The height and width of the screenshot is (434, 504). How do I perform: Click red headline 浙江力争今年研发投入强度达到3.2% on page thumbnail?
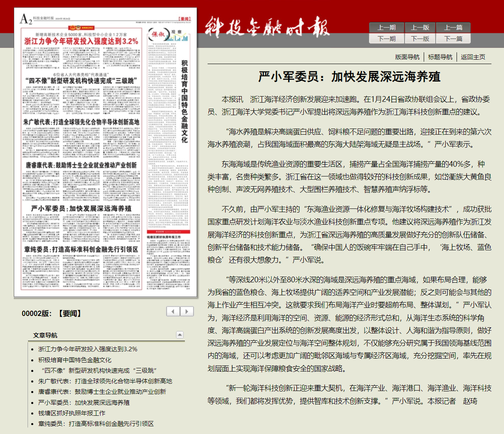pos(81,41)
